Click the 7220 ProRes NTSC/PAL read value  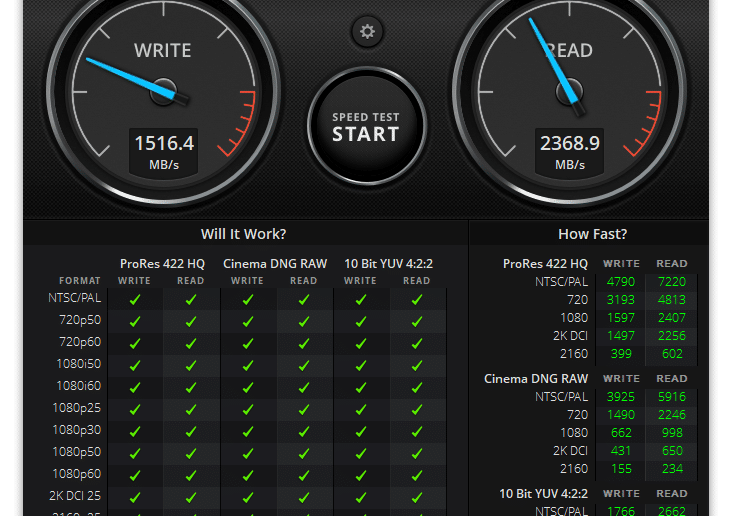coord(672,282)
